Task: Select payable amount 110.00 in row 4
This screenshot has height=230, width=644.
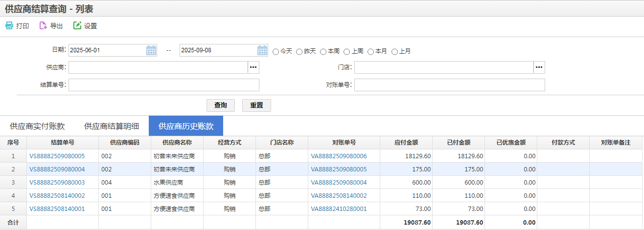Action: [x=406, y=195]
